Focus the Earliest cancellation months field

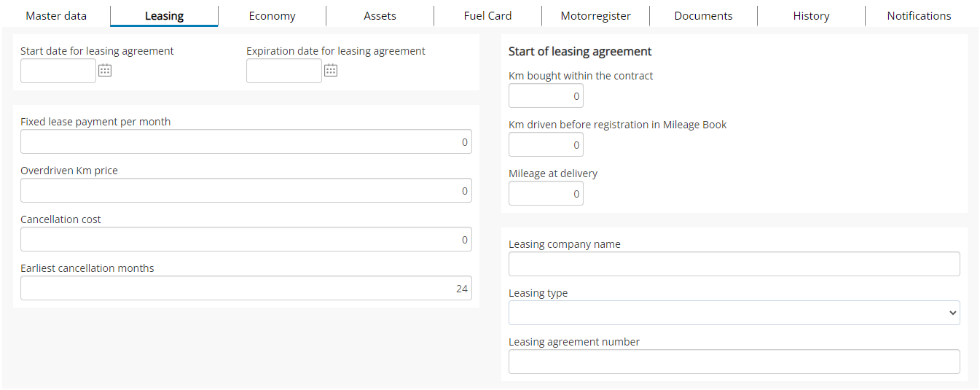point(246,288)
